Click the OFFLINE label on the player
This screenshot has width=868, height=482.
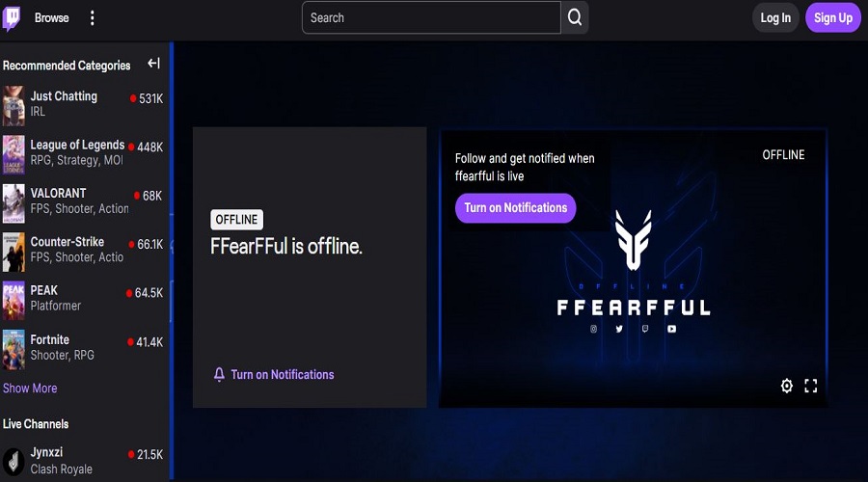[x=783, y=155]
